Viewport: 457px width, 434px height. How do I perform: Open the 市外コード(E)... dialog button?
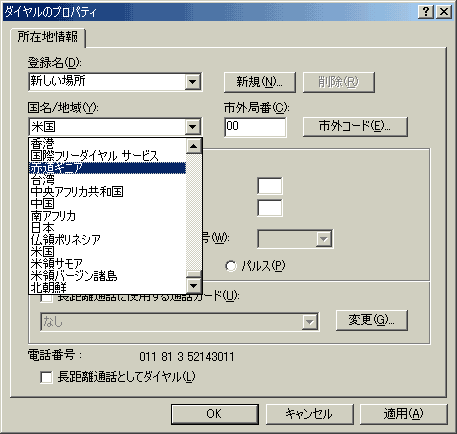tap(355, 127)
